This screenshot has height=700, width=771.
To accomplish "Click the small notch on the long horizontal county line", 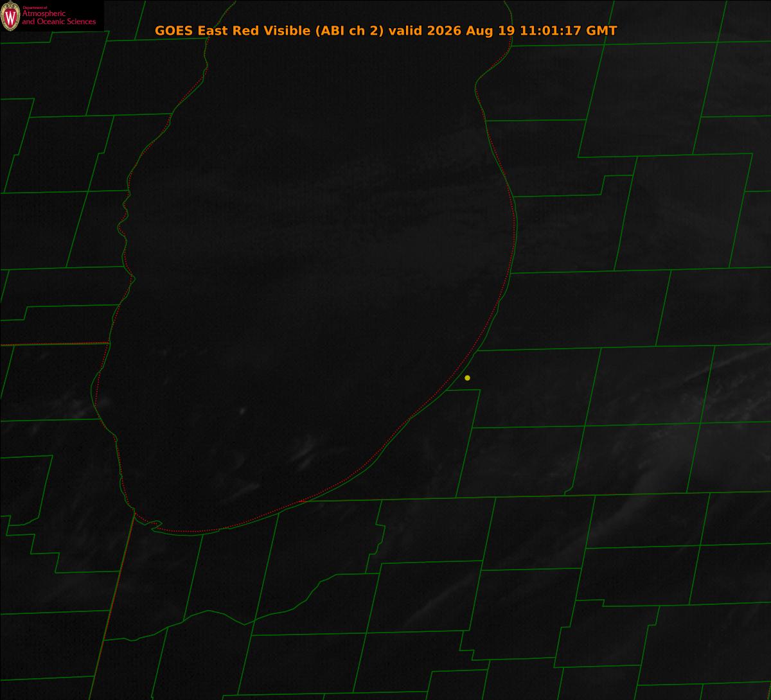I will (568, 492).
